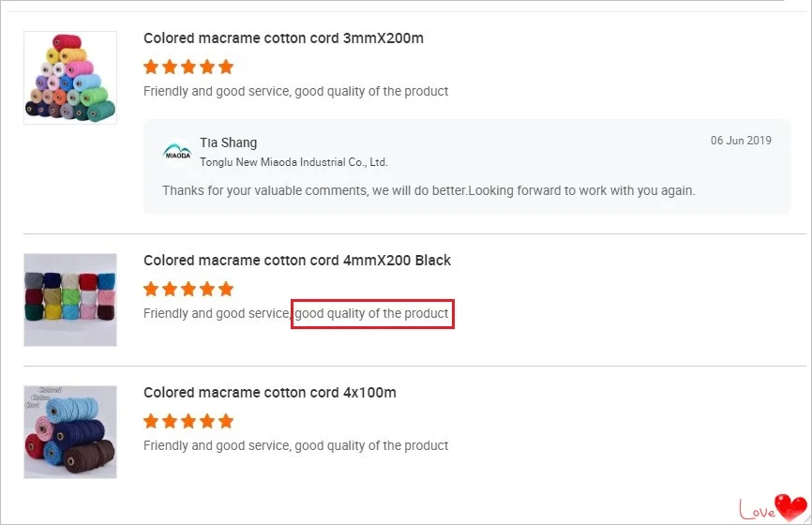Open the 4mmX200 Black cord thumbnail

70,300
